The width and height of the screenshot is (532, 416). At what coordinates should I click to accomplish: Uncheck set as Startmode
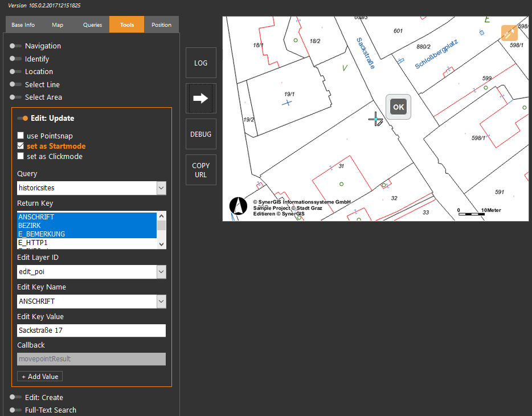(x=20, y=146)
